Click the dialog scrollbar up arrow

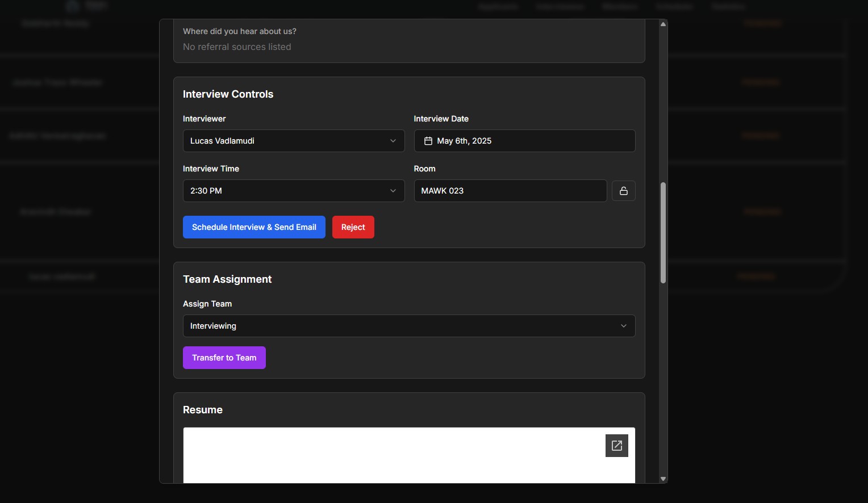coord(663,24)
